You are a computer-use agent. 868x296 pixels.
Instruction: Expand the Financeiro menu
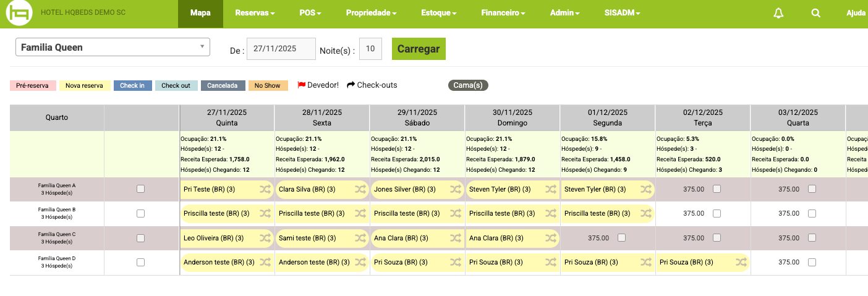503,13
